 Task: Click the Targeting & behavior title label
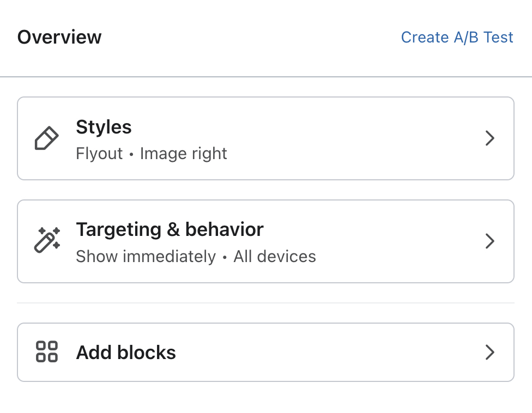point(170,229)
